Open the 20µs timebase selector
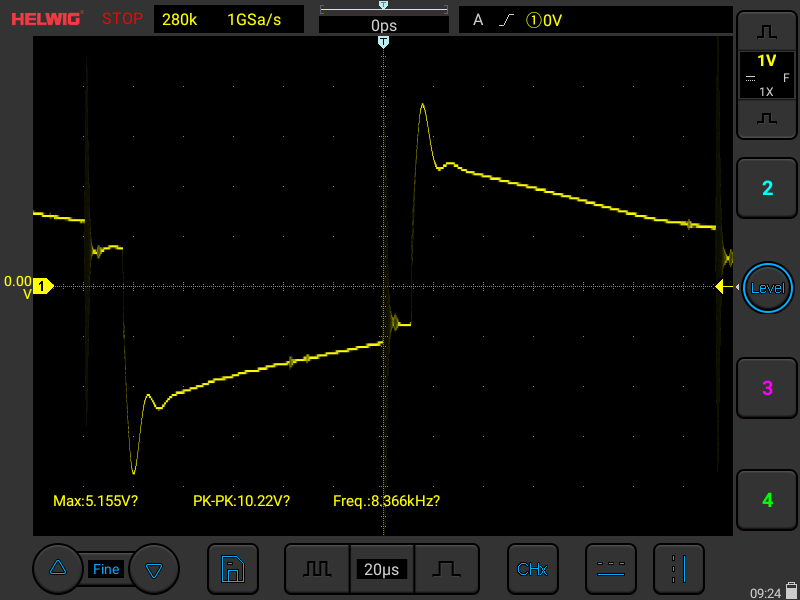 (382, 569)
